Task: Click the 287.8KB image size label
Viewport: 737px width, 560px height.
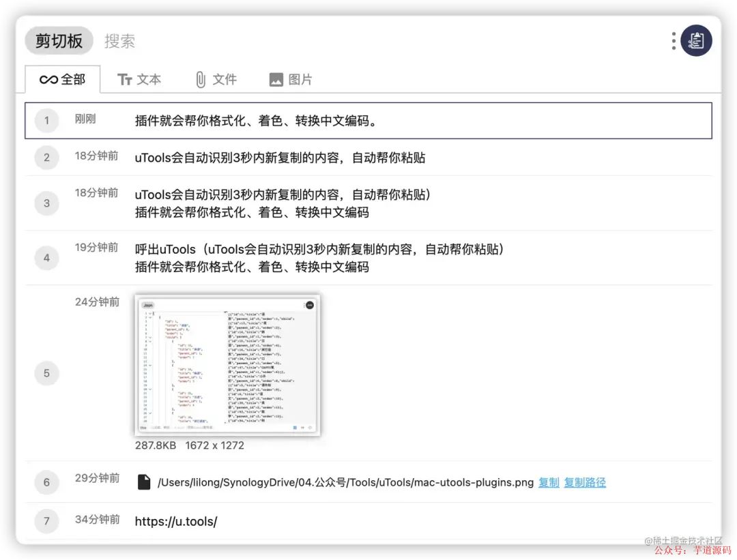Action: [x=156, y=445]
